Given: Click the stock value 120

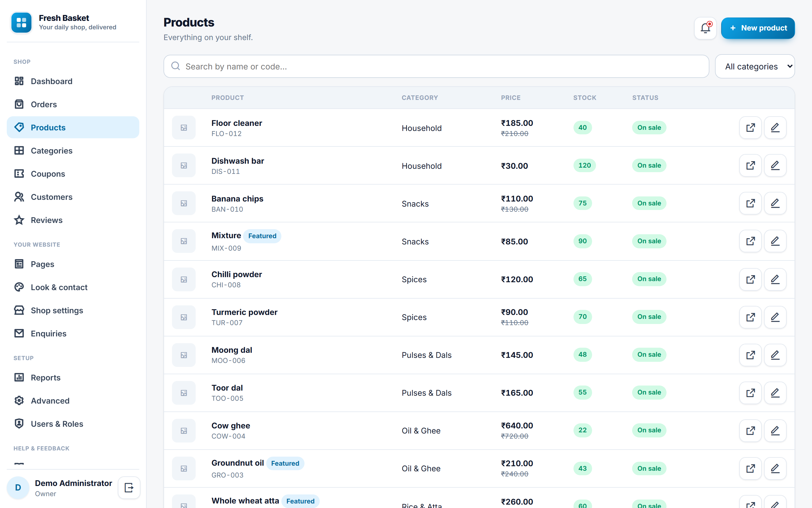Looking at the screenshot, I should click(x=584, y=165).
